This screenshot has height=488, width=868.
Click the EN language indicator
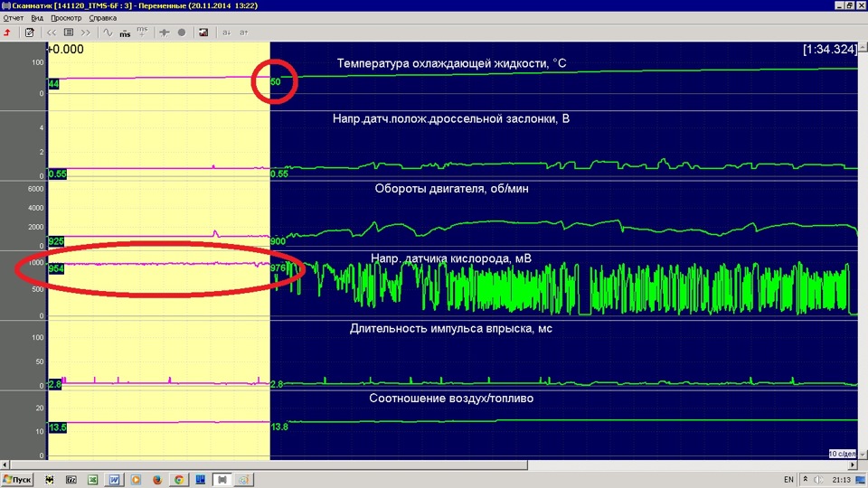coord(788,480)
